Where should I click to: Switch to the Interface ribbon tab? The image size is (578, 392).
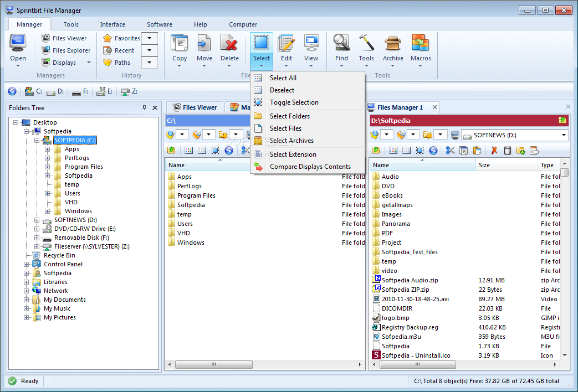tap(112, 24)
